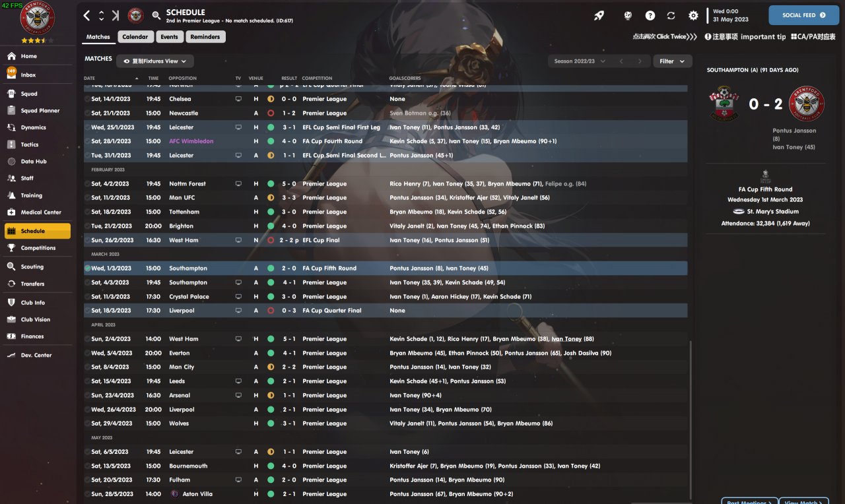Go to Transfers in the sidebar

tap(36, 284)
